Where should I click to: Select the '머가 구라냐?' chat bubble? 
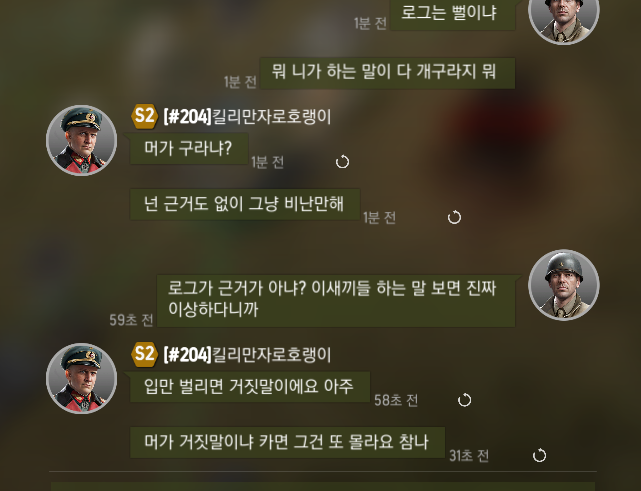(x=189, y=148)
